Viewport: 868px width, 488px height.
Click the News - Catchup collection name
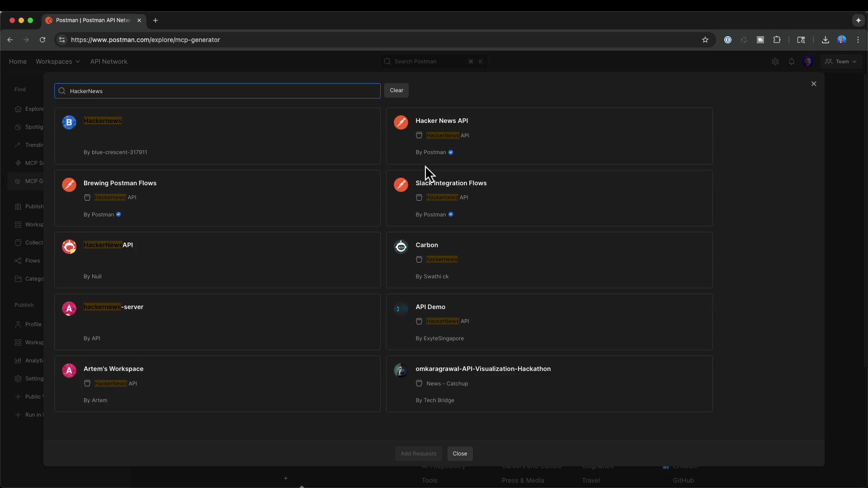pyautogui.click(x=447, y=384)
